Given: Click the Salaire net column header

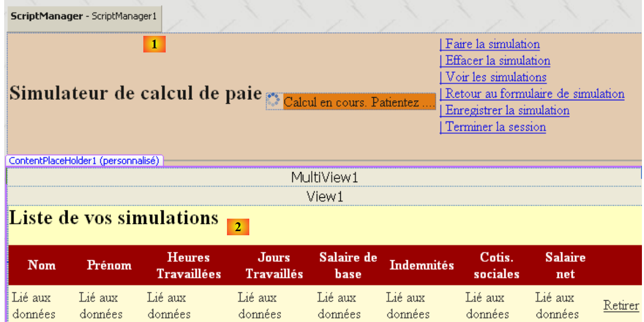Looking at the screenshot, I should pos(565,265).
